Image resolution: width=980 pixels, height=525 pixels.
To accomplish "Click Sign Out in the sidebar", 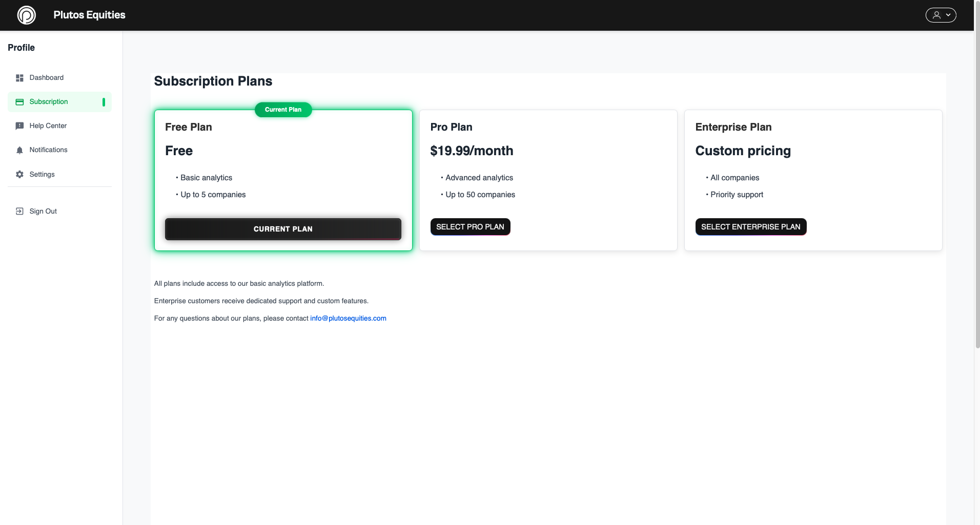I will 43,211.
